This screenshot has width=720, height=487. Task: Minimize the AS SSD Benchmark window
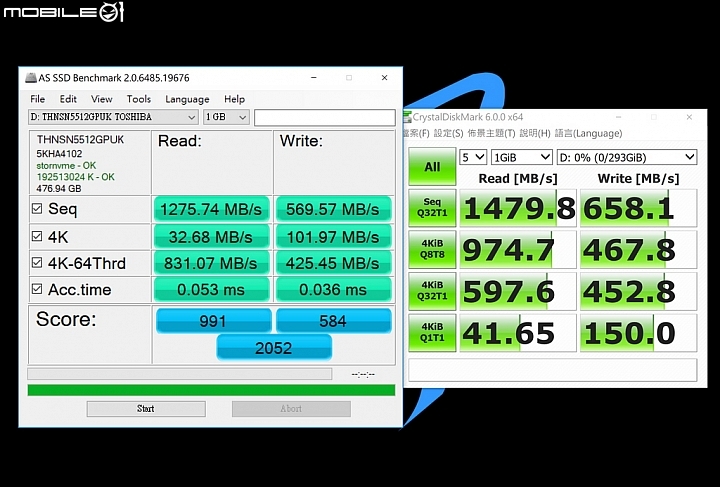[314, 78]
